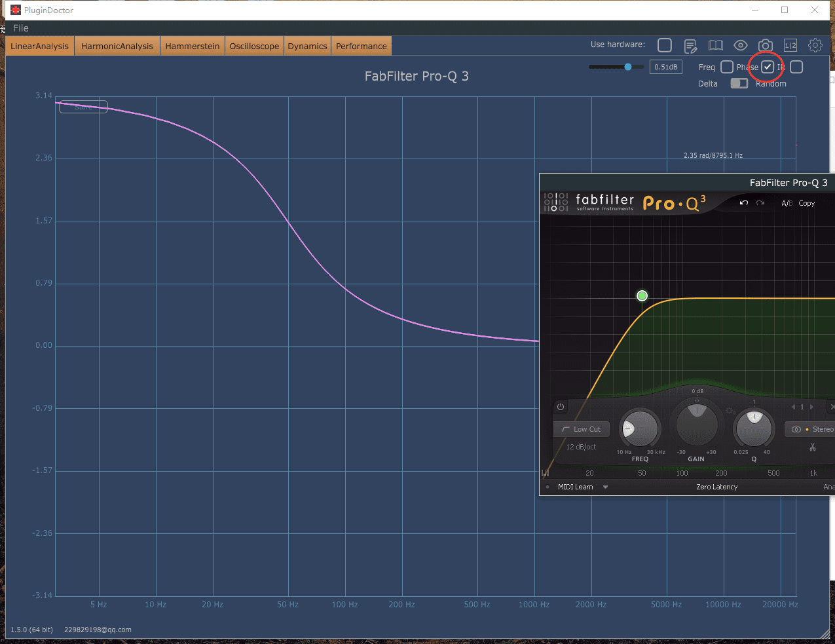Uncheck the Phase checkbox

(x=768, y=67)
